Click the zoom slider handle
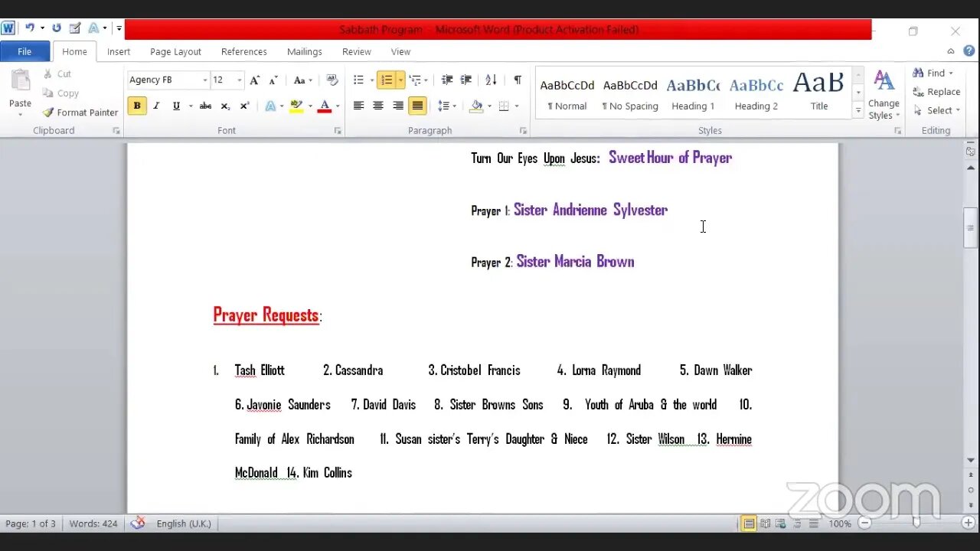 click(x=916, y=523)
